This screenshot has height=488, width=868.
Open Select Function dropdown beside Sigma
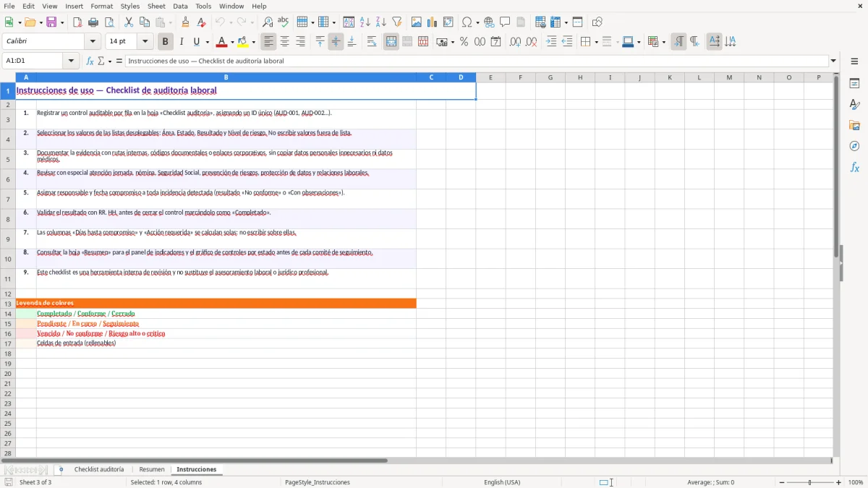[110, 61]
